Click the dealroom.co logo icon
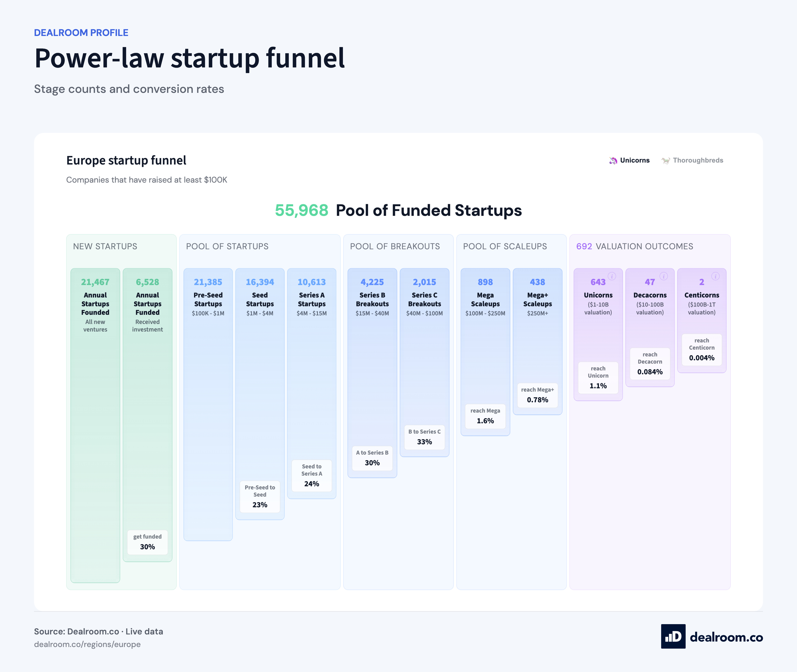This screenshot has height=672, width=797. click(673, 636)
